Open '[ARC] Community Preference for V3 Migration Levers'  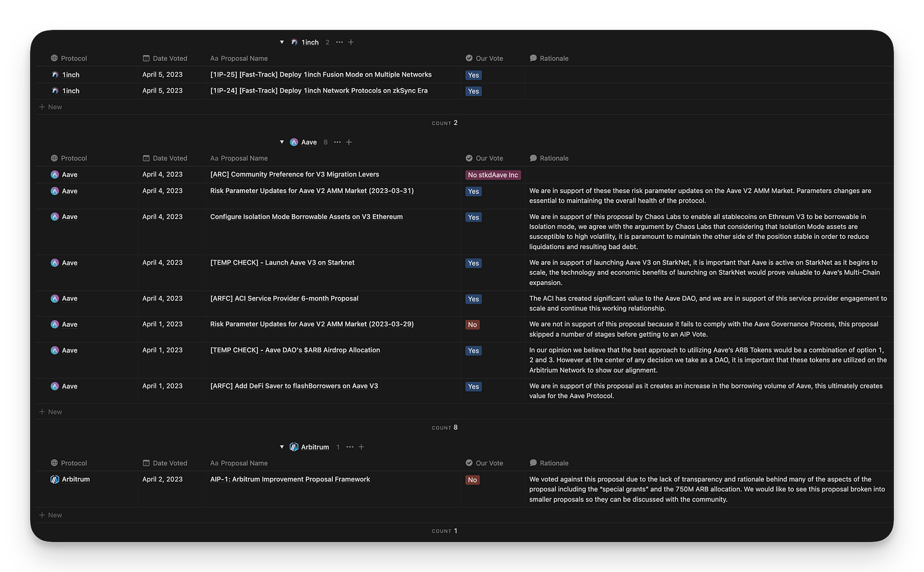pyautogui.click(x=294, y=175)
